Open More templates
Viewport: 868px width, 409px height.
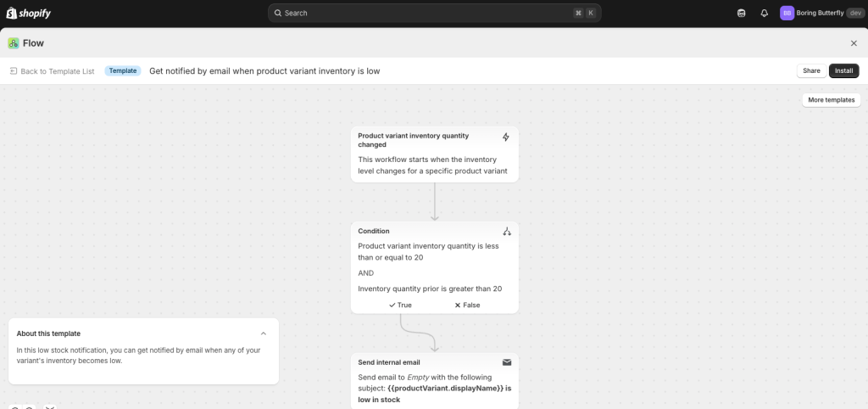pyautogui.click(x=831, y=100)
